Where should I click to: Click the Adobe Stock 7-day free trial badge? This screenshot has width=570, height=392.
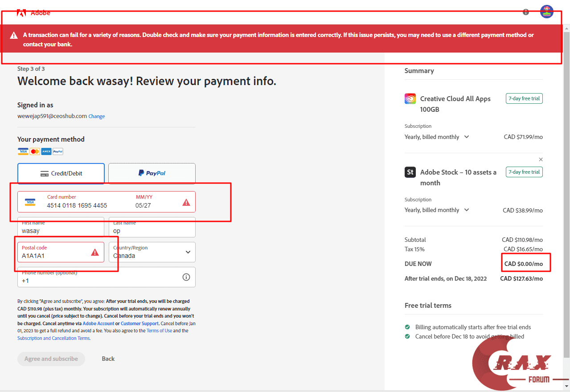(524, 172)
